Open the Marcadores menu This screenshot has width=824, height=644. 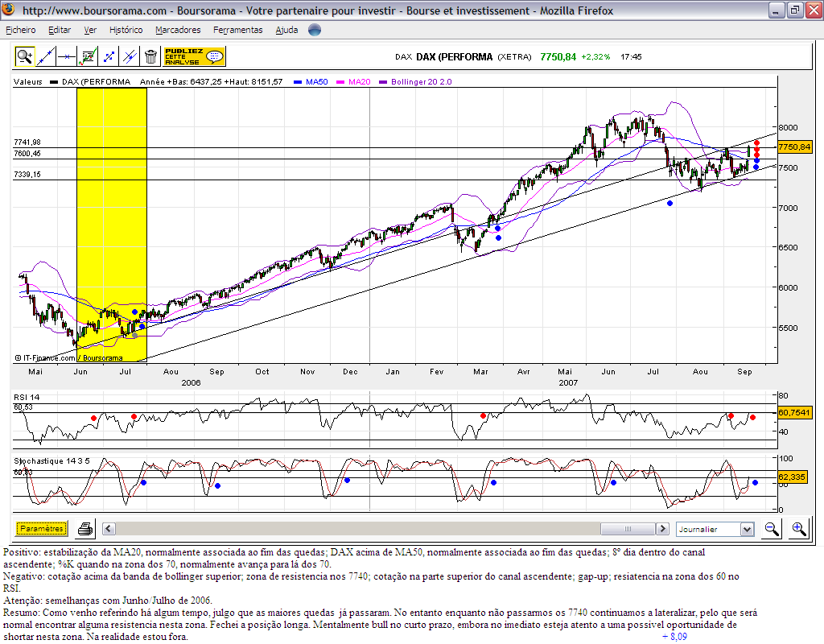(x=178, y=30)
